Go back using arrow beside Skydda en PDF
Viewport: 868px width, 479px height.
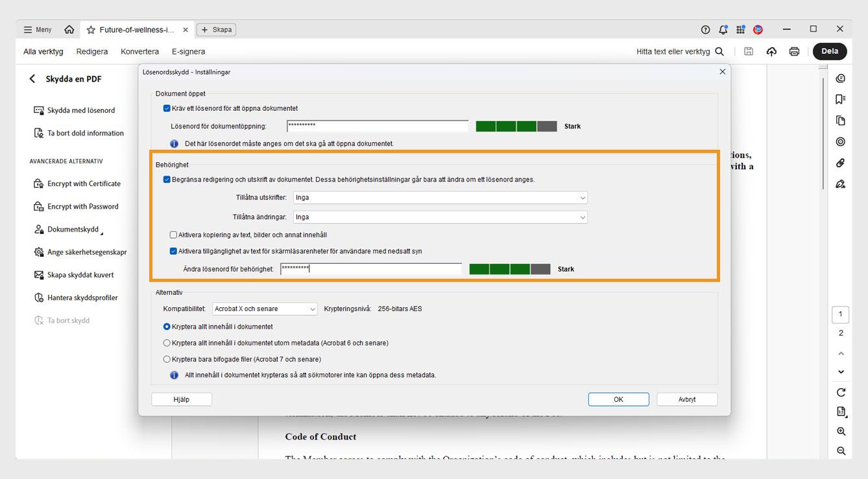[32, 79]
